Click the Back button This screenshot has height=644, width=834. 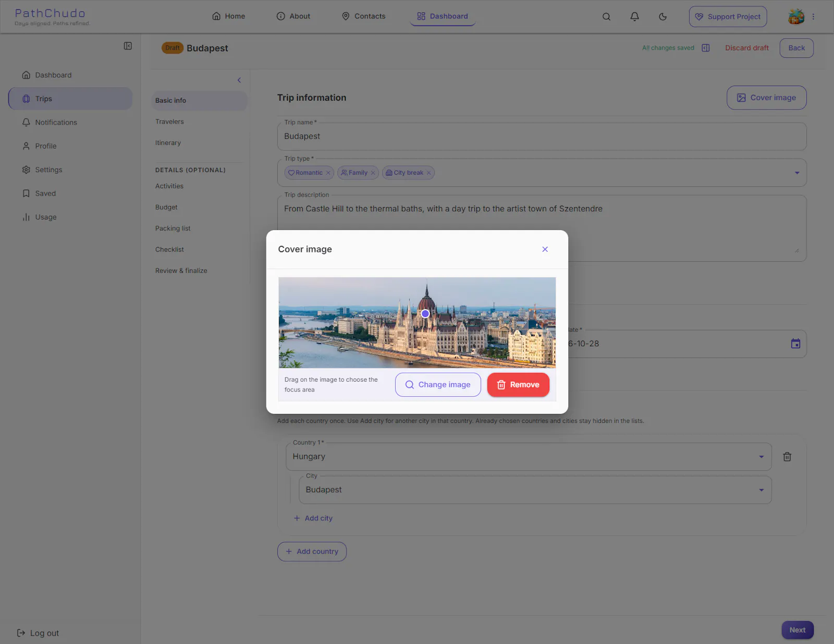point(796,48)
